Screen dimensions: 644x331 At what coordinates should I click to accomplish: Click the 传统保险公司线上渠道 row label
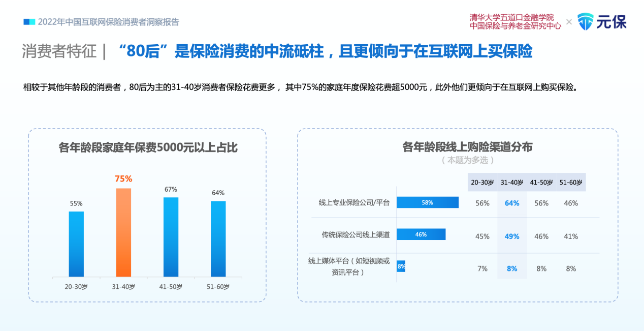coord(356,235)
